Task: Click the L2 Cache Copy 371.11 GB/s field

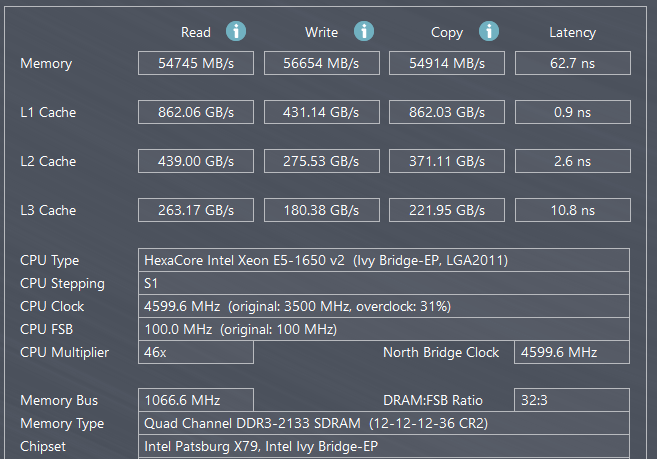Action: [447, 161]
